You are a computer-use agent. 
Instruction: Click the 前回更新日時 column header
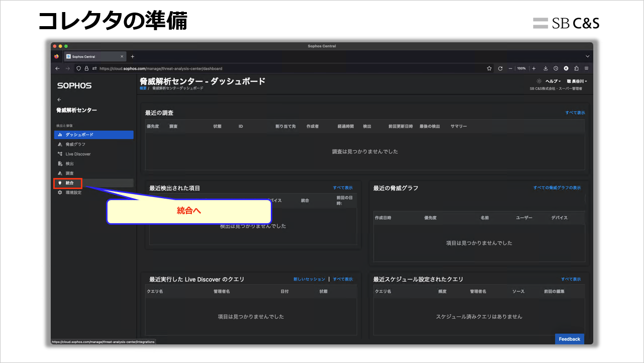pyautogui.click(x=400, y=126)
